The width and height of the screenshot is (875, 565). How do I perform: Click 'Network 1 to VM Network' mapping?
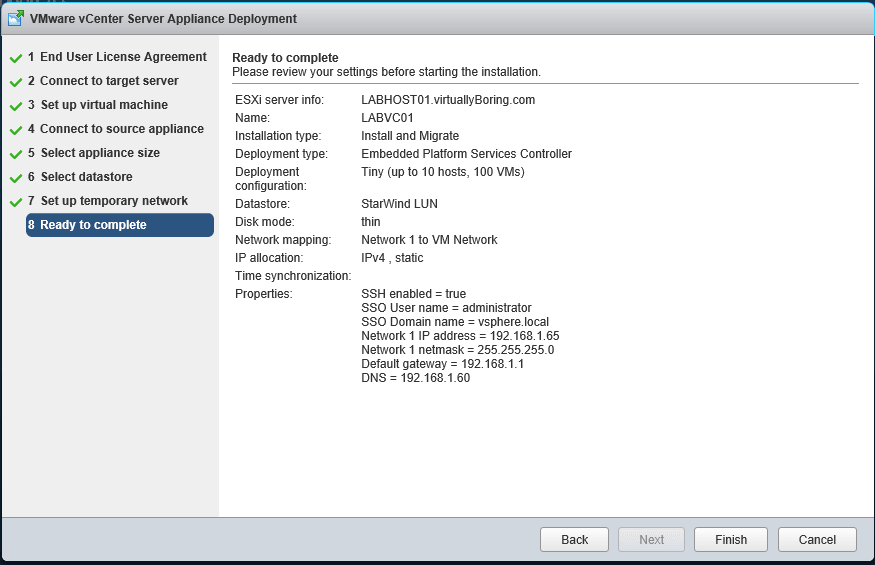coord(429,240)
